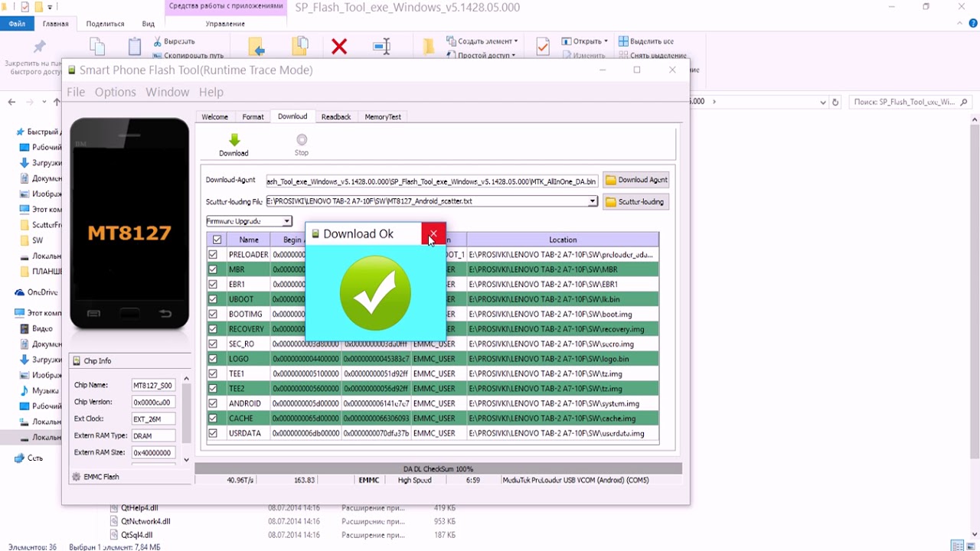Screen dimensions: 980x551
Task: Uncheck the PRELOADER partition checkbox
Action: [x=213, y=254]
